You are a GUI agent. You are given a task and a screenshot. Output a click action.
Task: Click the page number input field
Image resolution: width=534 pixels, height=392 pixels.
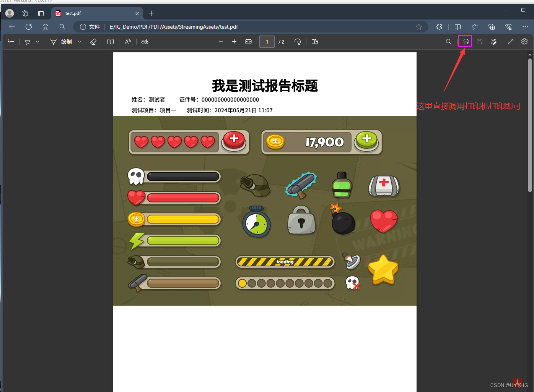tap(267, 42)
